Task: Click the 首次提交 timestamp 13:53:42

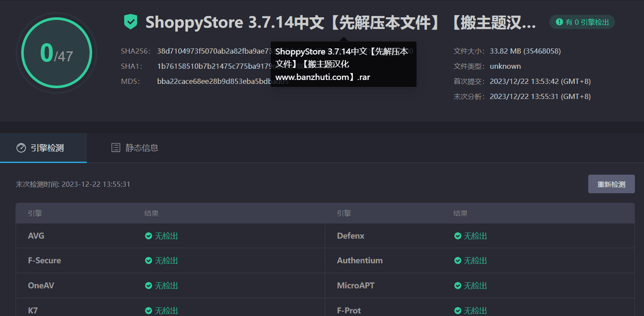Action: [x=540, y=81]
